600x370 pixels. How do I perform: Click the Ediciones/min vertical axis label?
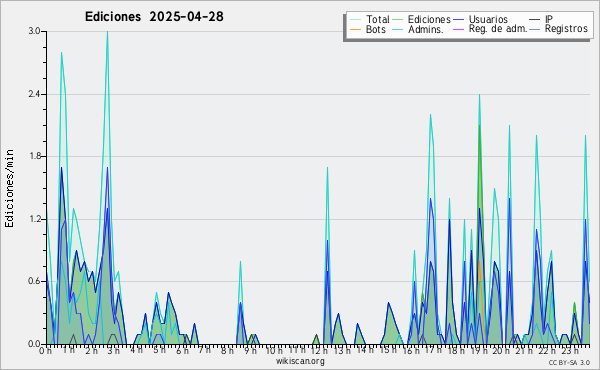9,188
